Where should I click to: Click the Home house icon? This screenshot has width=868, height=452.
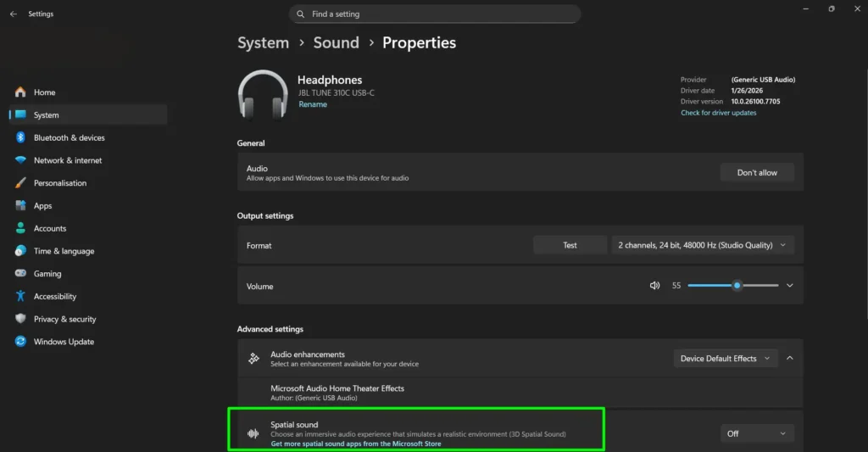pyautogui.click(x=20, y=92)
